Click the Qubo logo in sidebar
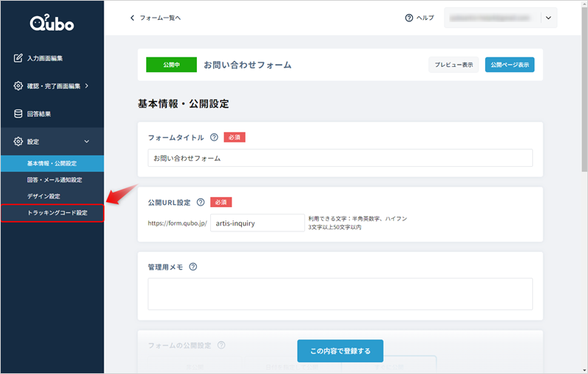588x374 pixels. [51, 24]
